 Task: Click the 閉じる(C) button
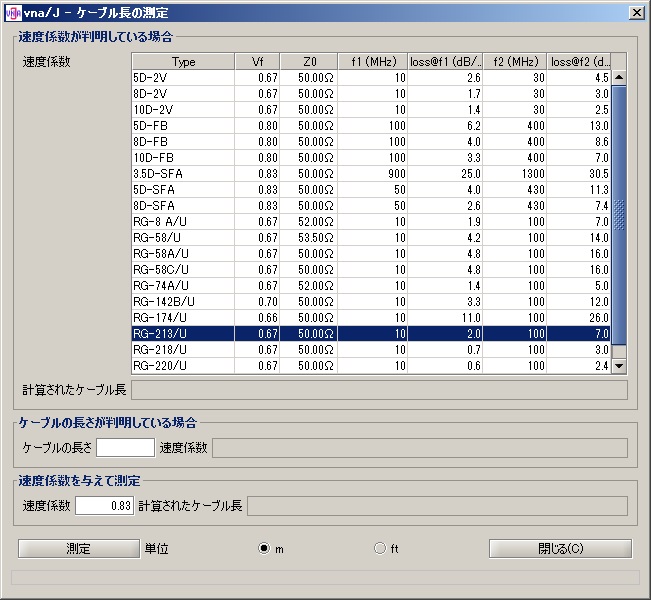coord(560,549)
